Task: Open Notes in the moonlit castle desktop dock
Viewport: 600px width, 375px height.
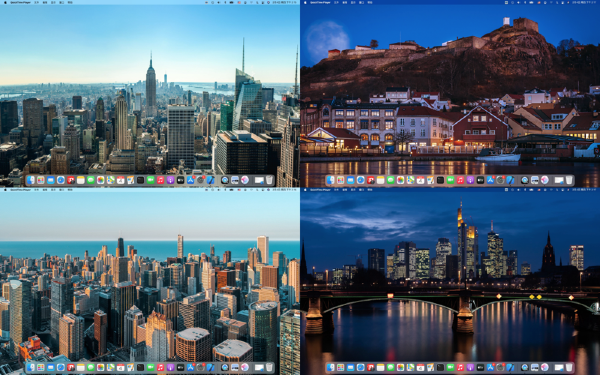Action: [x=381, y=180]
